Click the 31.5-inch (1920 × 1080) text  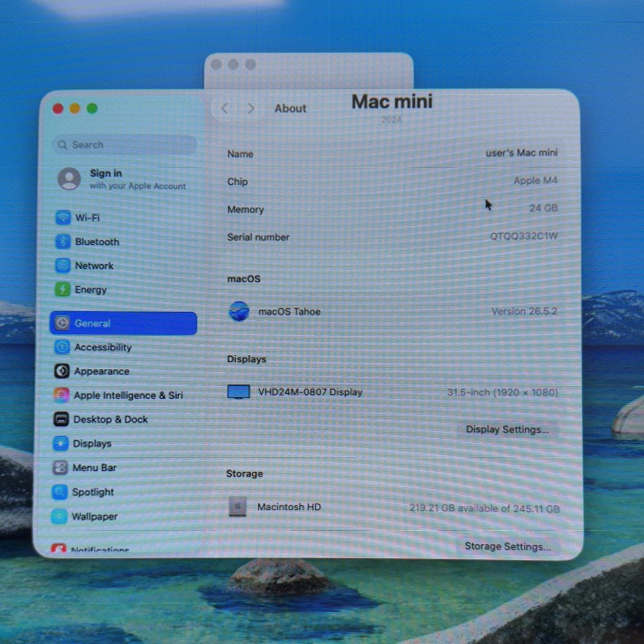502,392
